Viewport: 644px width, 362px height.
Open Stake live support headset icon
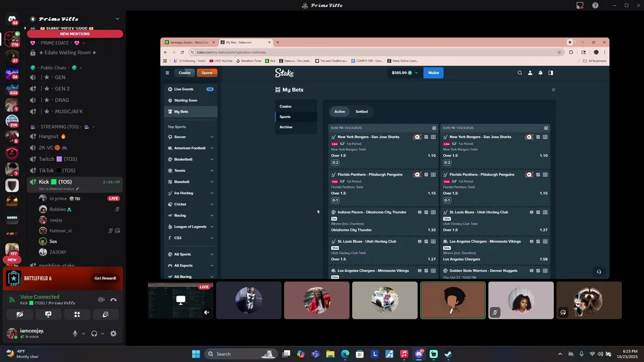click(x=599, y=271)
